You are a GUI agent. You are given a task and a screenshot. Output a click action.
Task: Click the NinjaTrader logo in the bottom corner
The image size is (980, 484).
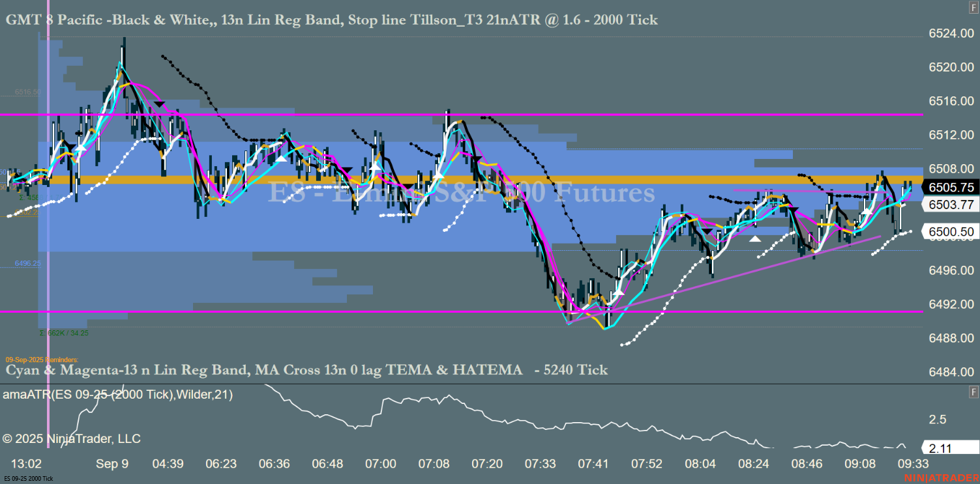(941, 478)
